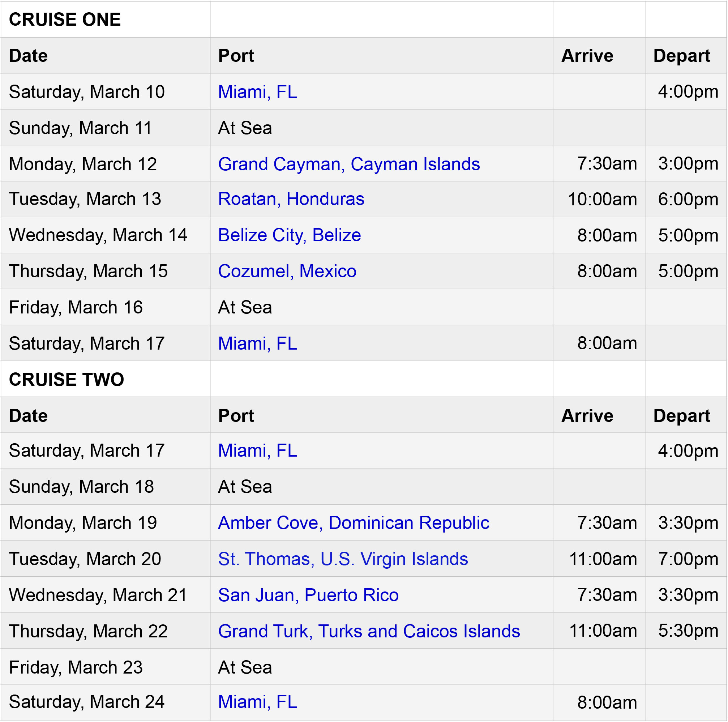Select Grand Turk, Turks and Caicos link
Viewport: 728px width, 722px height.
point(369,631)
